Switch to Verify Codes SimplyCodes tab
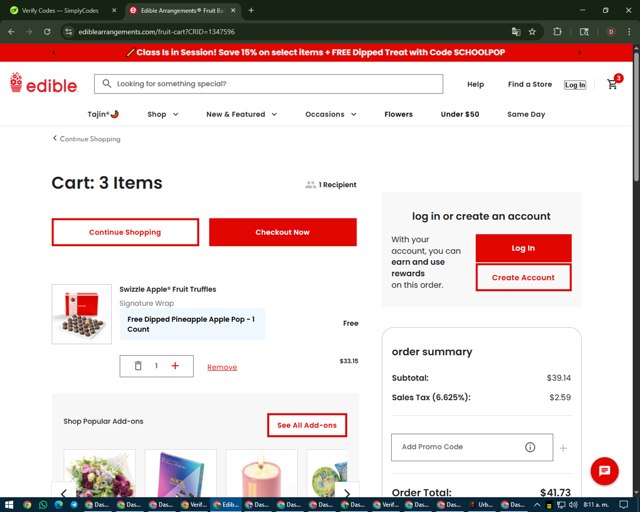This screenshot has height=512, width=640. (60, 10)
